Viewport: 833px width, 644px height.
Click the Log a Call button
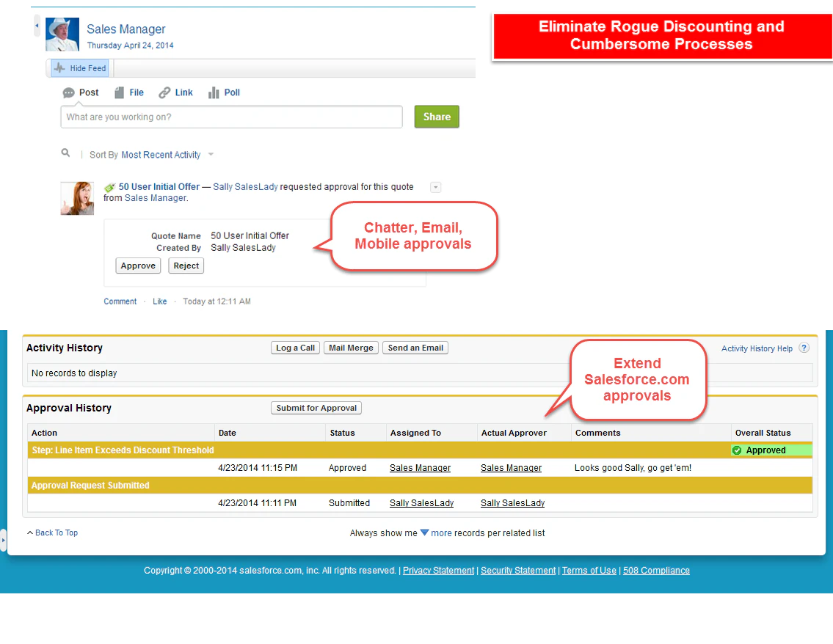click(x=295, y=348)
